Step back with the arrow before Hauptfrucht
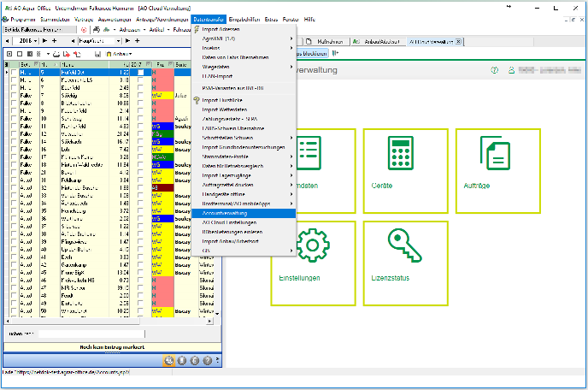The width and height of the screenshot is (588, 390). click(x=73, y=40)
